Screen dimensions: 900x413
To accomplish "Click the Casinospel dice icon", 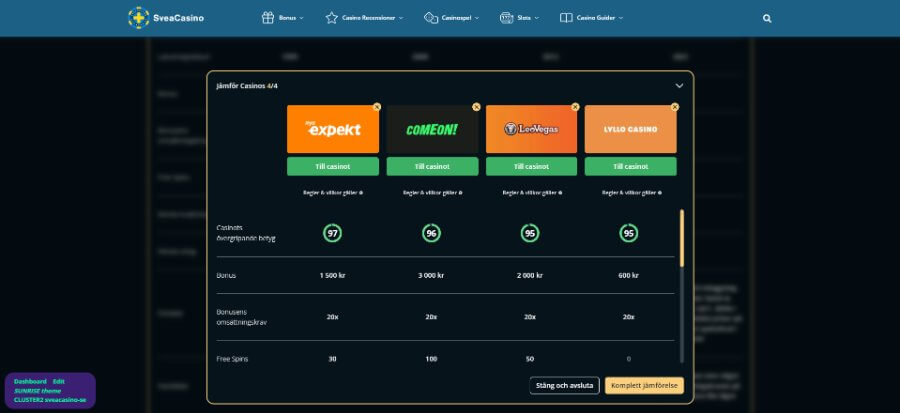I will tap(430, 18).
